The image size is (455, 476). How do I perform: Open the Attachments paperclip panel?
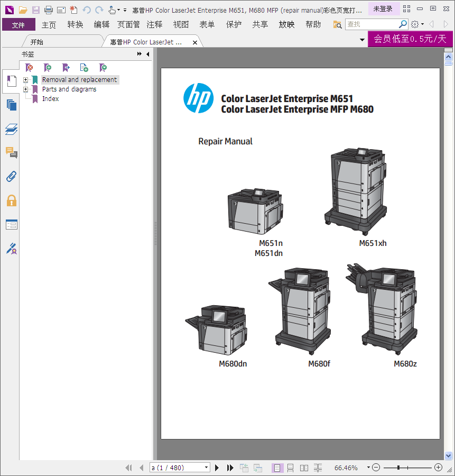(12, 176)
